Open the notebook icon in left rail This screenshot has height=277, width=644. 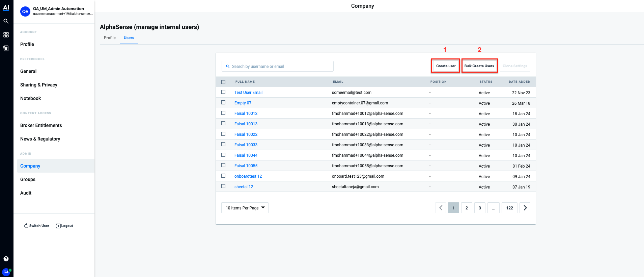pos(6,48)
